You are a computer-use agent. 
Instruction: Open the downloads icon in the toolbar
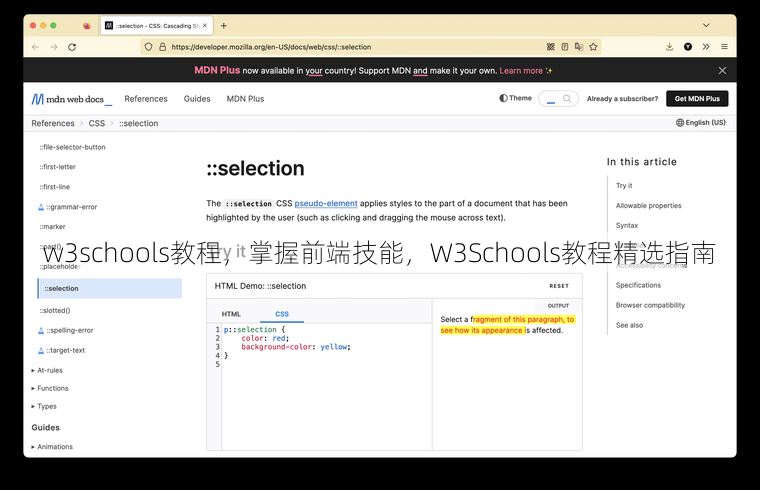pyautogui.click(x=669, y=47)
